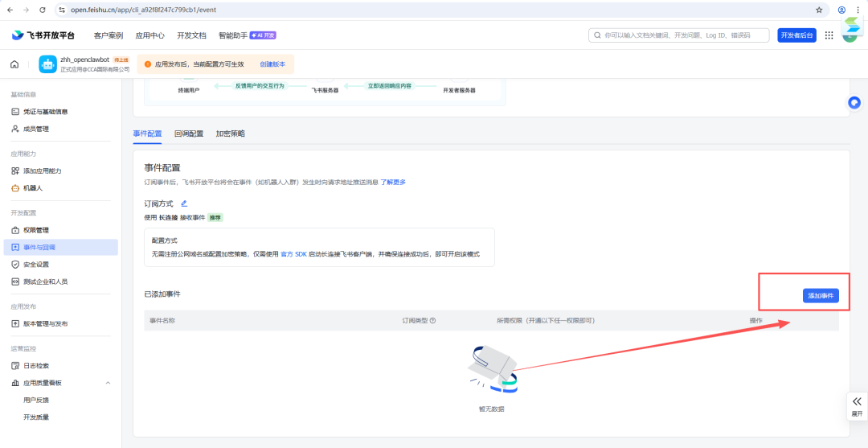Expand the 展开 panel on right edge
868x448 pixels.
click(857, 406)
